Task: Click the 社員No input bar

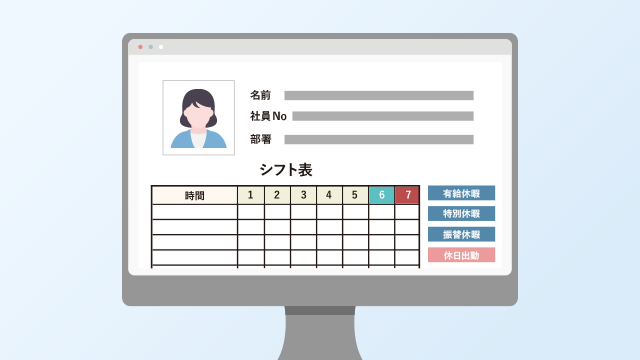Action: pyautogui.click(x=383, y=116)
